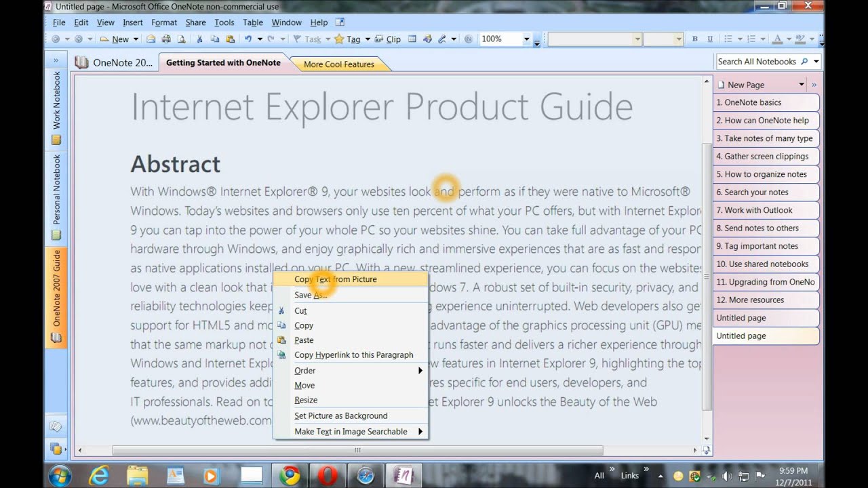Image resolution: width=868 pixels, height=488 pixels.
Task: Open the search scope dropdown arrow
Action: (x=816, y=62)
